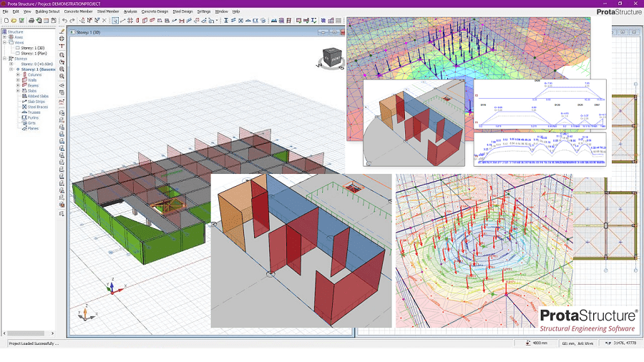Screen dimensions: 644x362
Task: Expand the Slabs node
Action: (x=18, y=91)
